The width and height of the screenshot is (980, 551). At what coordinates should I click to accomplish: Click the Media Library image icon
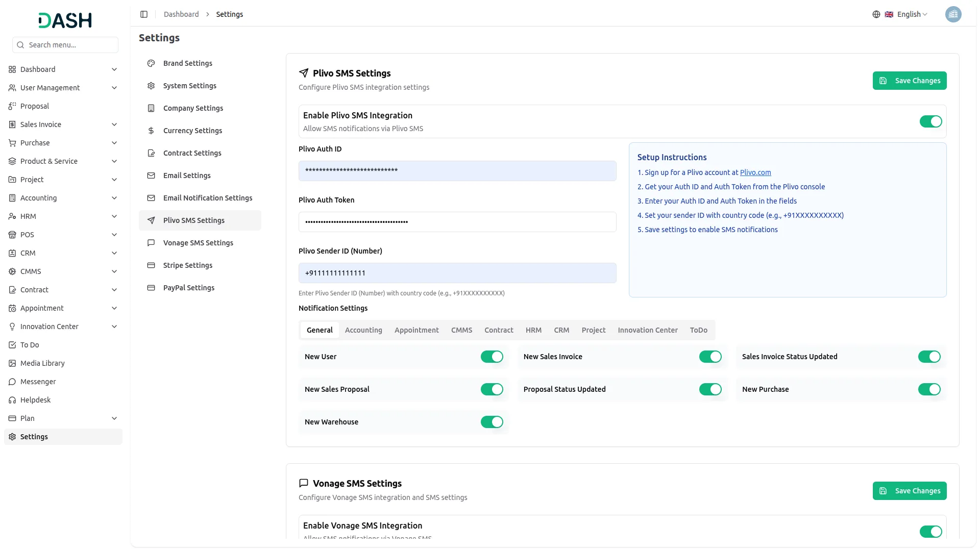click(12, 363)
